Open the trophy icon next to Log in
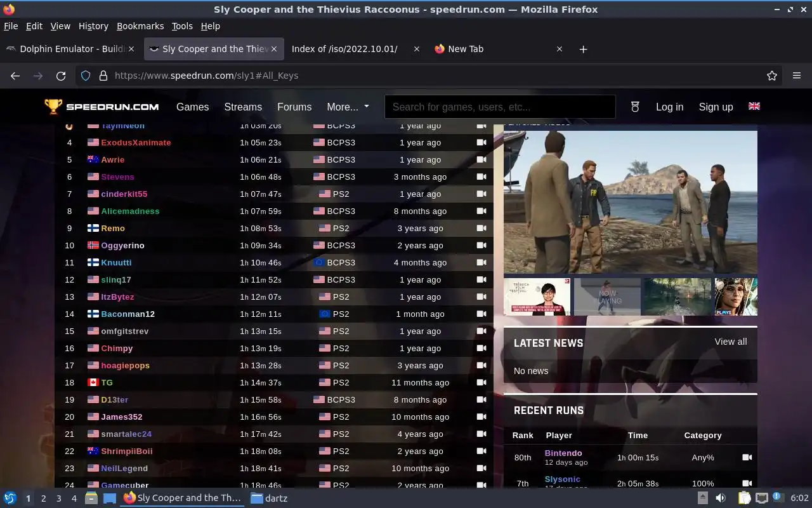 click(x=635, y=107)
